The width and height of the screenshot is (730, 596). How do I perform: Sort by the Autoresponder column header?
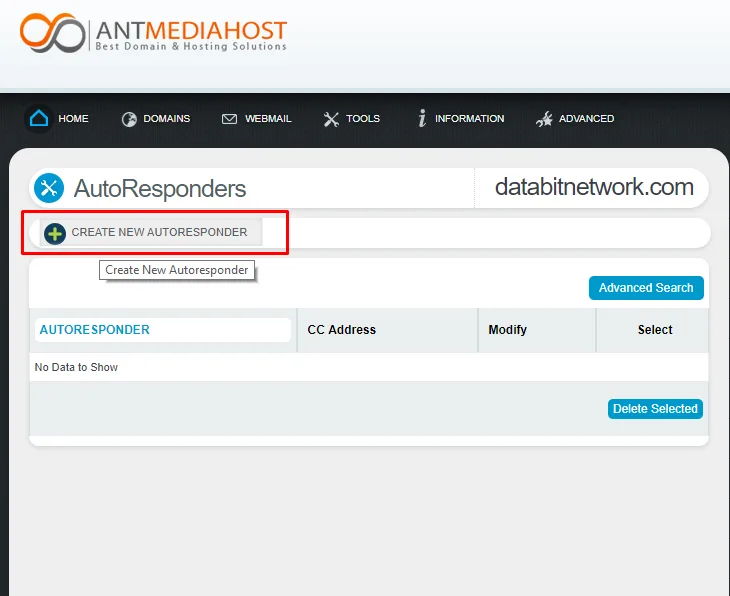95,330
